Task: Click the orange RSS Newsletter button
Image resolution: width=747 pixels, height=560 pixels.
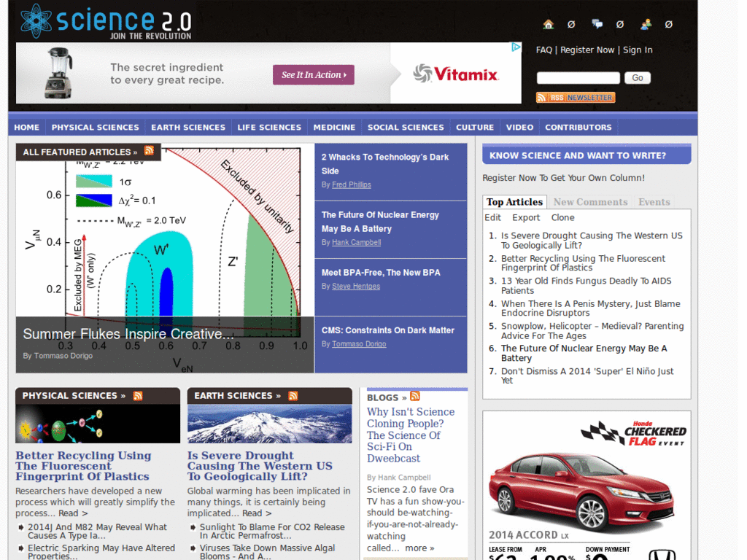Action: click(575, 96)
